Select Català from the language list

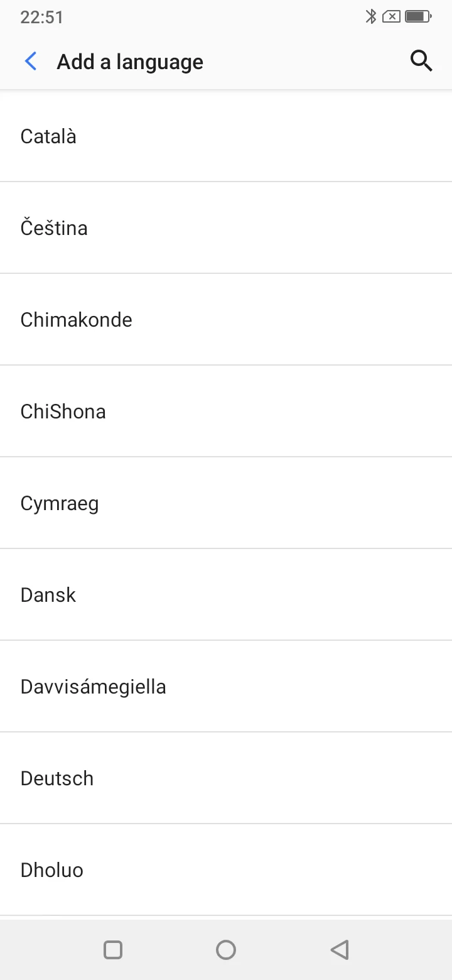pyautogui.click(x=226, y=136)
